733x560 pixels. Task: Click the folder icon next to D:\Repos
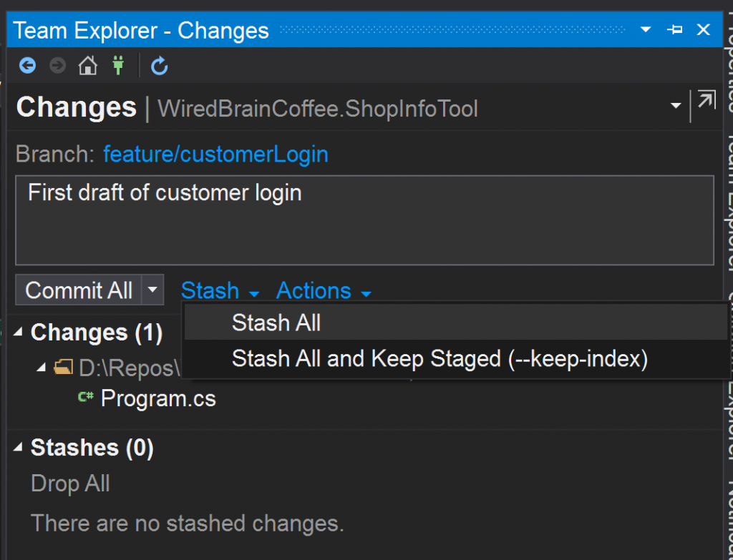click(63, 368)
